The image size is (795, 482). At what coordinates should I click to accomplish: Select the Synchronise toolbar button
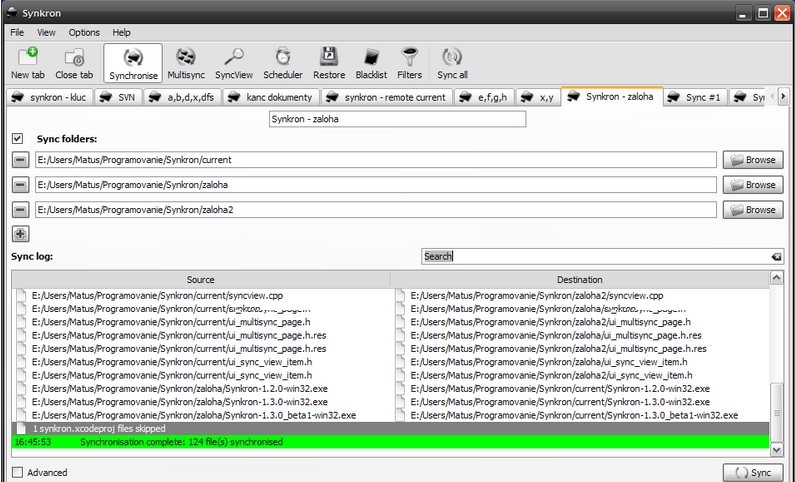pyautogui.click(x=133, y=63)
